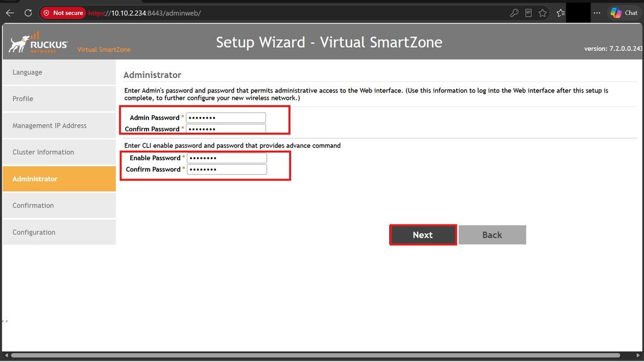Screen dimensions: 644x362
Task: Click the 'version: 7.2.0.0.243' text
Action: tap(614, 48)
